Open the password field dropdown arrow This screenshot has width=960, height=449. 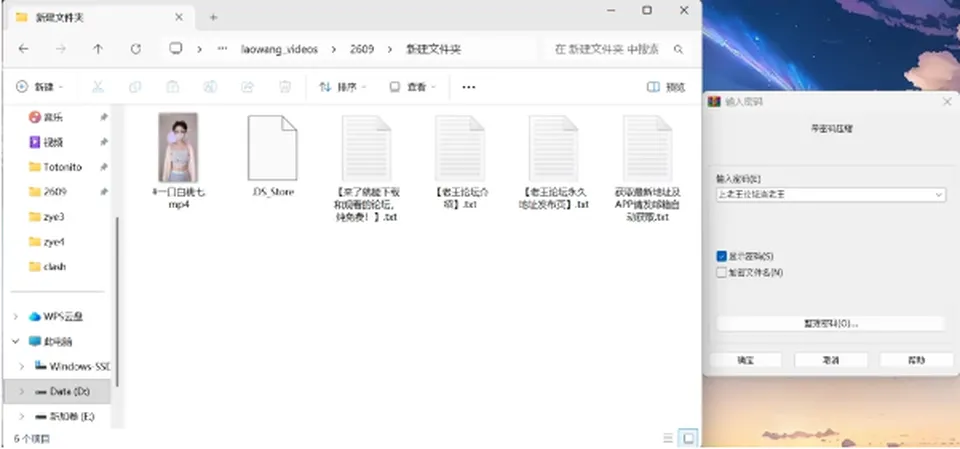[939, 195]
